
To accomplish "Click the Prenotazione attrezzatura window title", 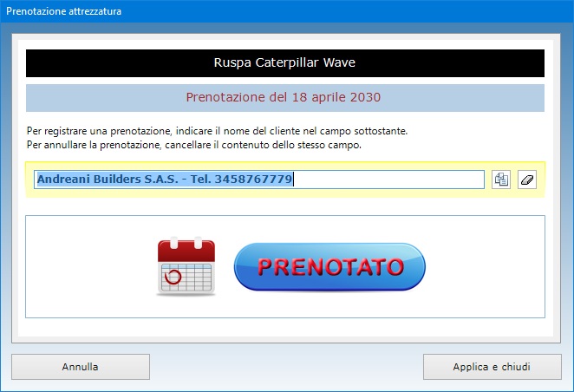I will click(x=63, y=11).
